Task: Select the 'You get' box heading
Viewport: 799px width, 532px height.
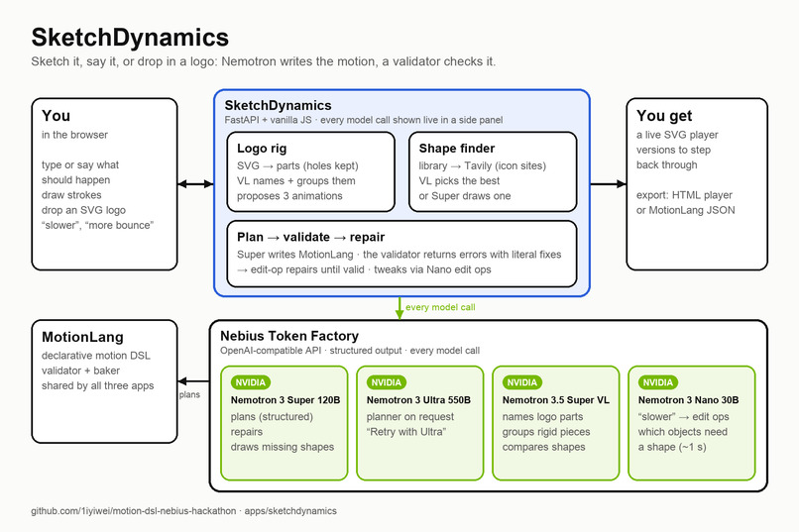Action: pyautogui.click(x=664, y=116)
